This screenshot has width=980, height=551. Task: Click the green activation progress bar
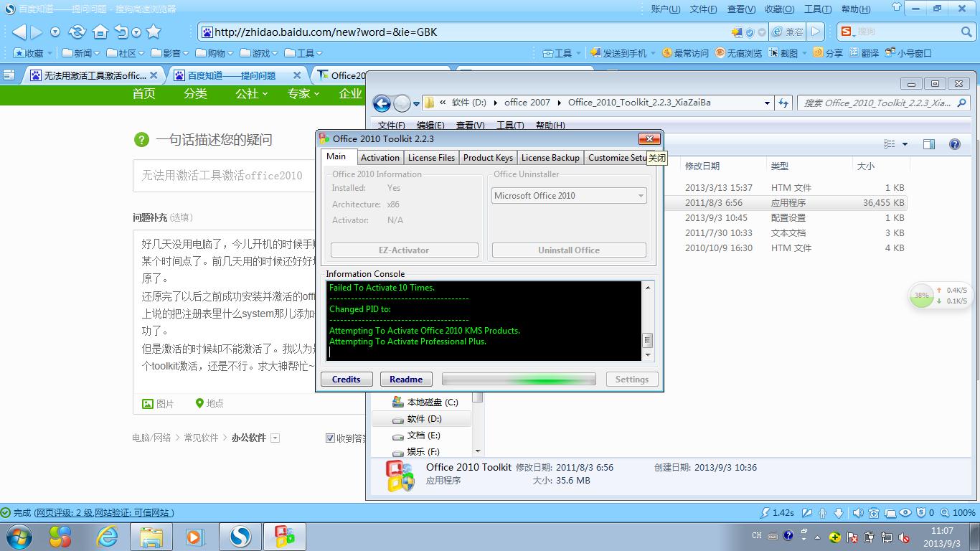[519, 379]
